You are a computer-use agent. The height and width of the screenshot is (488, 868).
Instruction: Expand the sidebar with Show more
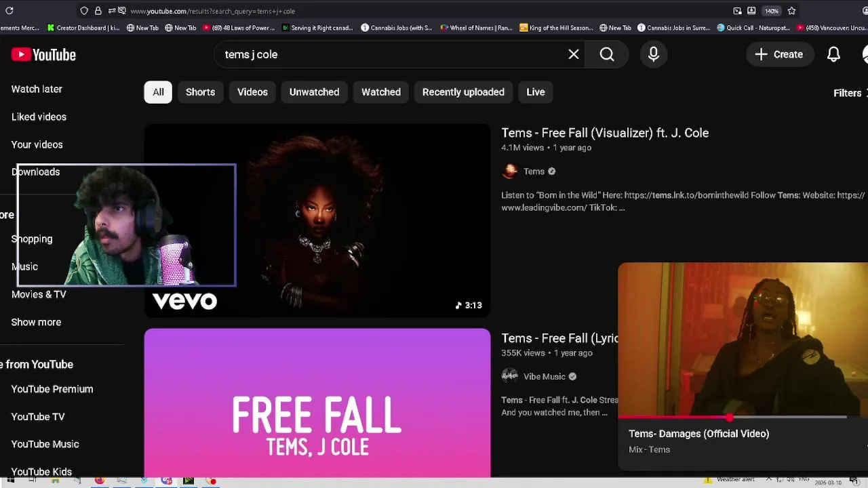tap(36, 322)
